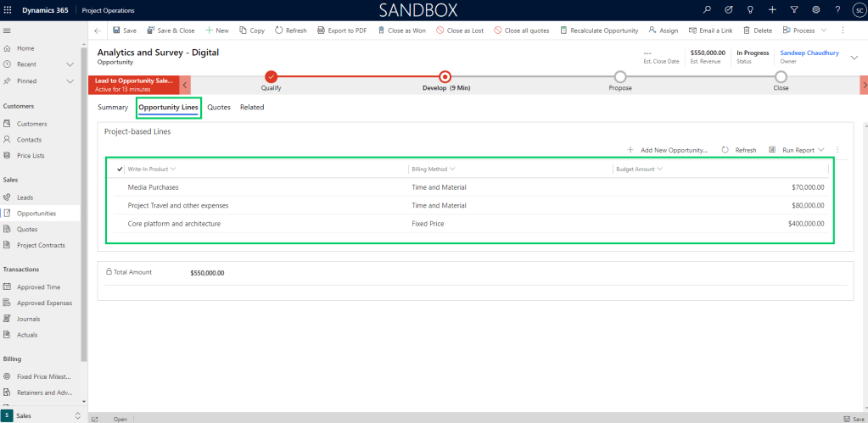Select the Propose stage circle

click(620, 76)
